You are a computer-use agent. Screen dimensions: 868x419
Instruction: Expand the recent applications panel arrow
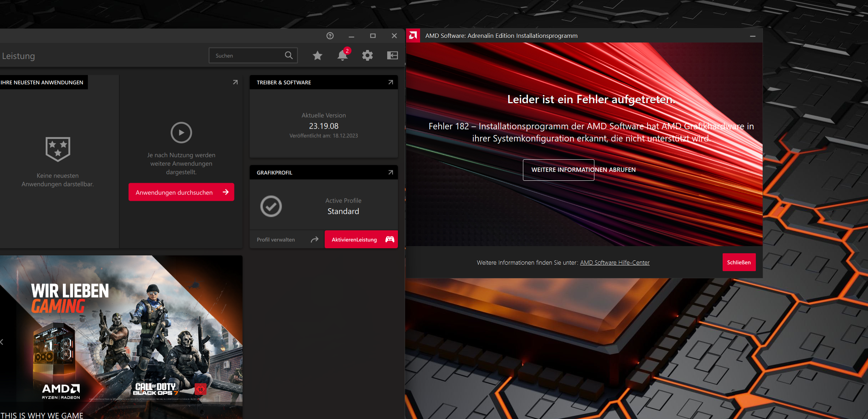coord(235,83)
